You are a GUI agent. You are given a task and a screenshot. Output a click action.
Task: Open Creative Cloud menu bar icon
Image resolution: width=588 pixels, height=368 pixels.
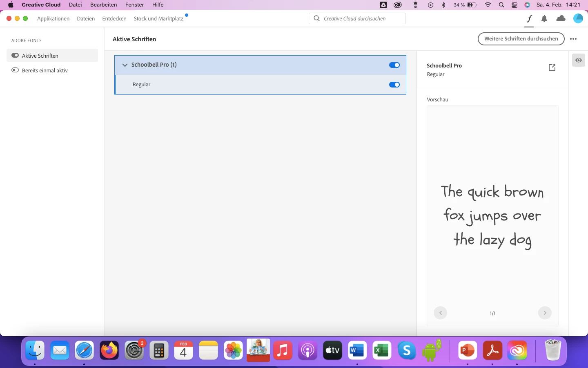(398, 5)
